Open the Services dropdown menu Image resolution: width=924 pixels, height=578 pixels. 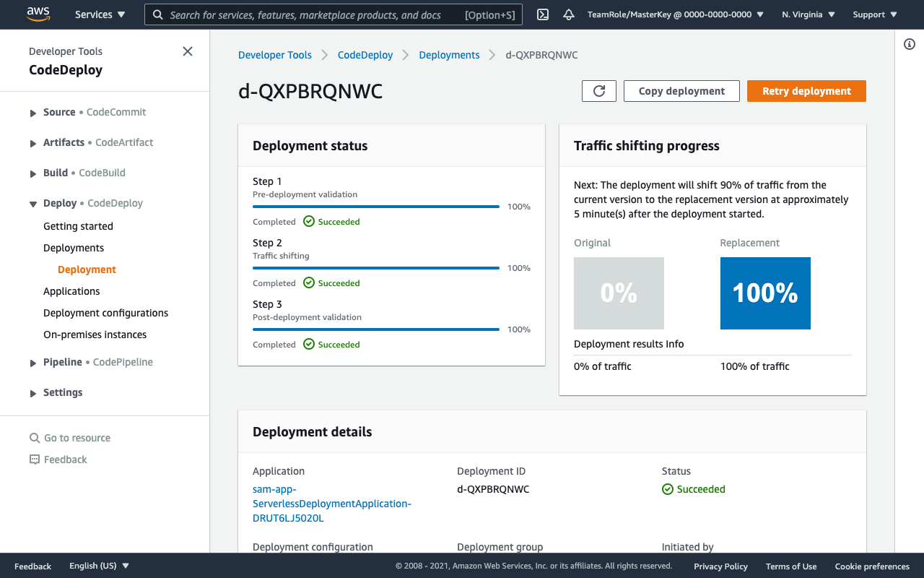tap(100, 14)
